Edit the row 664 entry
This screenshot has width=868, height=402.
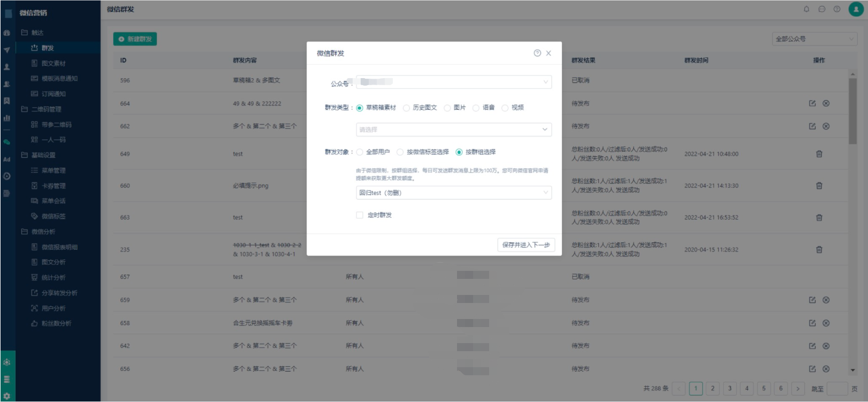[x=812, y=103]
